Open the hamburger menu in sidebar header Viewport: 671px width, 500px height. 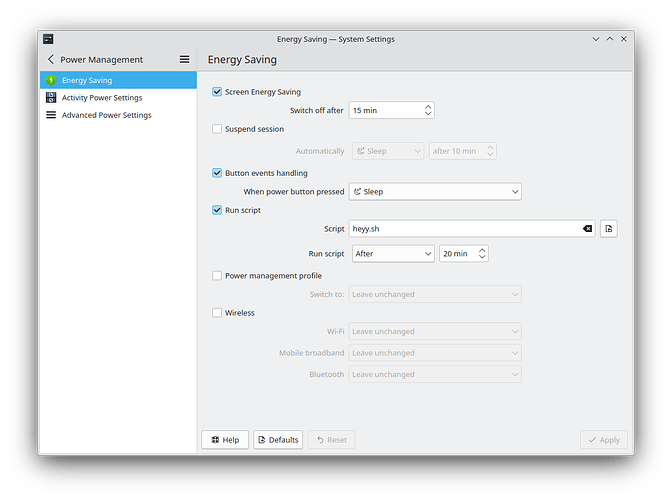pyautogui.click(x=184, y=60)
